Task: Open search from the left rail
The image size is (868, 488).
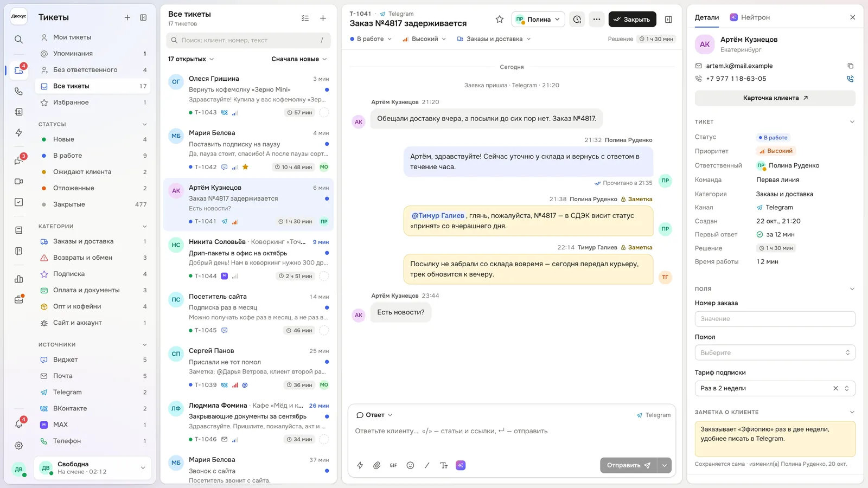Action: tap(18, 39)
